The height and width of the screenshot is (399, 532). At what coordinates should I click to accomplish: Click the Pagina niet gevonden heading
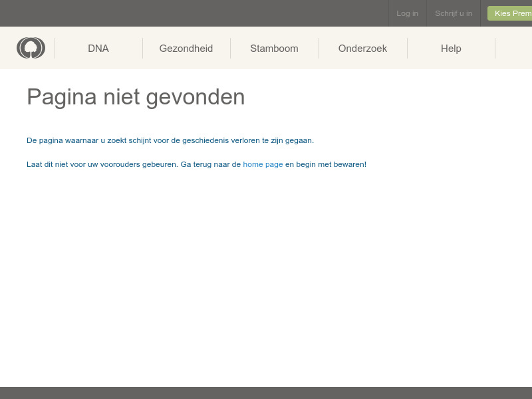click(x=136, y=97)
